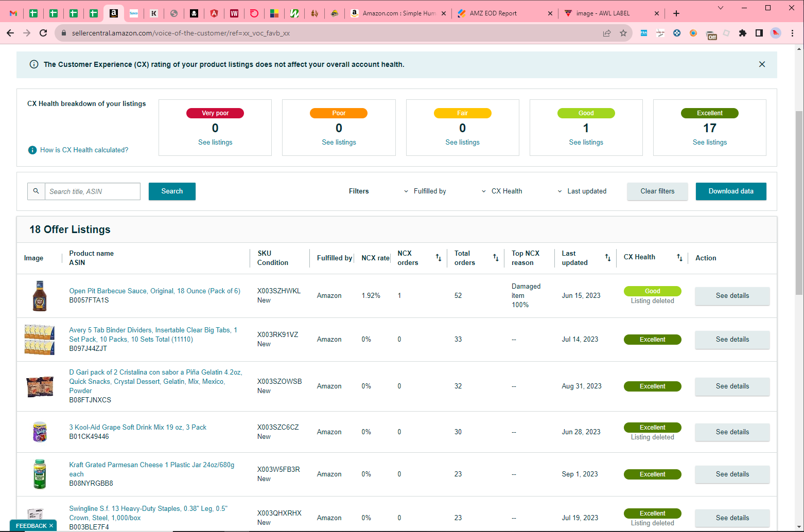
Task: Open the Extensions puzzle-piece menu
Action: [x=742, y=33]
